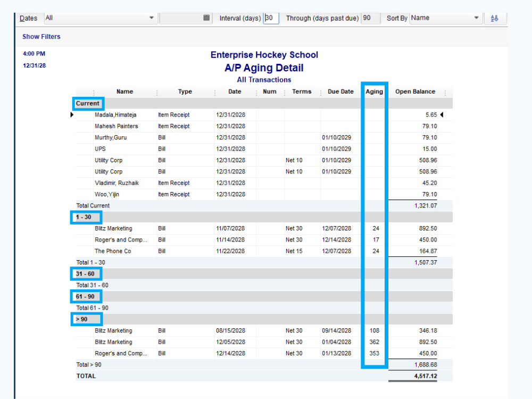Click the Show Filters link

click(41, 37)
